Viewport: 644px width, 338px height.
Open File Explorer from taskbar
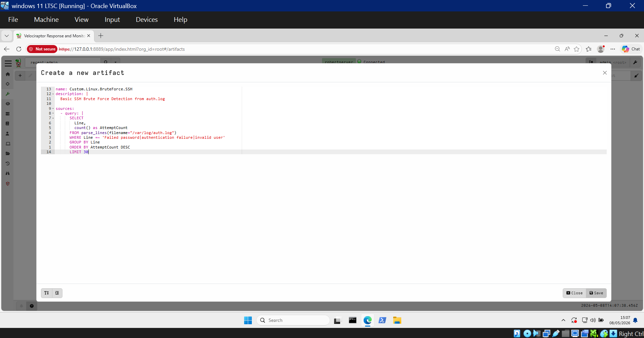click(397, 320)
